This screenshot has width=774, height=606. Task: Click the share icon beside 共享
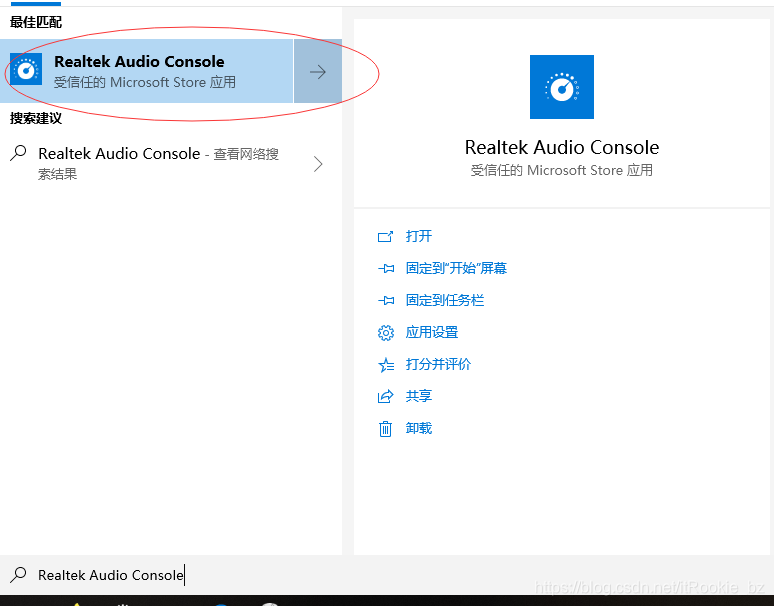click(x=386, y=397)
